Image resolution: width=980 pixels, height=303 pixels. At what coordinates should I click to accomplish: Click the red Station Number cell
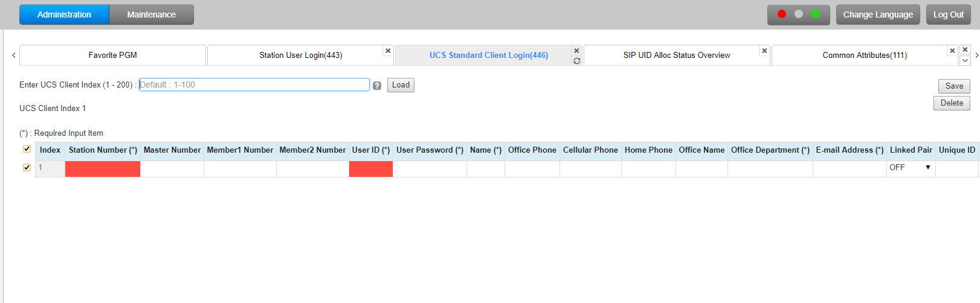pos(103,169)
